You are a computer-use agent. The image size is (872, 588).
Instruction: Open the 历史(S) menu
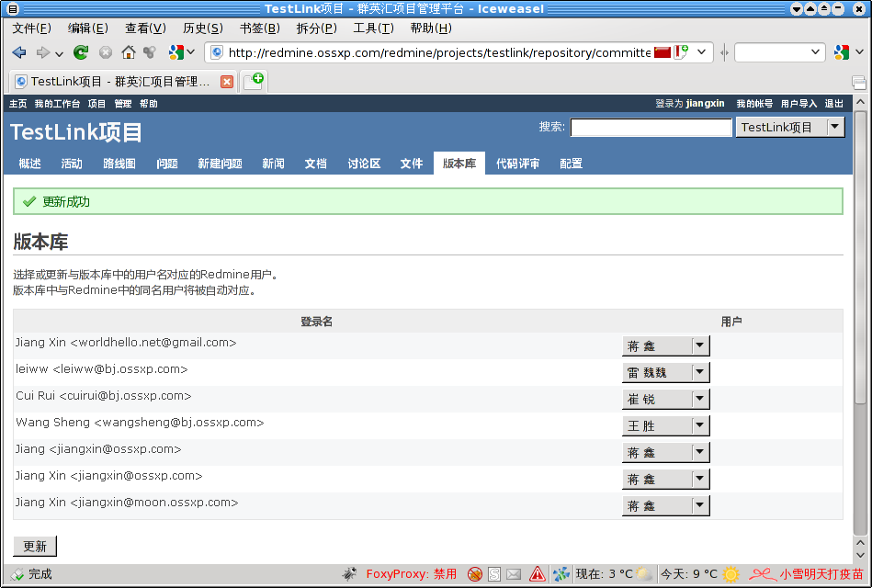tap(203, 28)
